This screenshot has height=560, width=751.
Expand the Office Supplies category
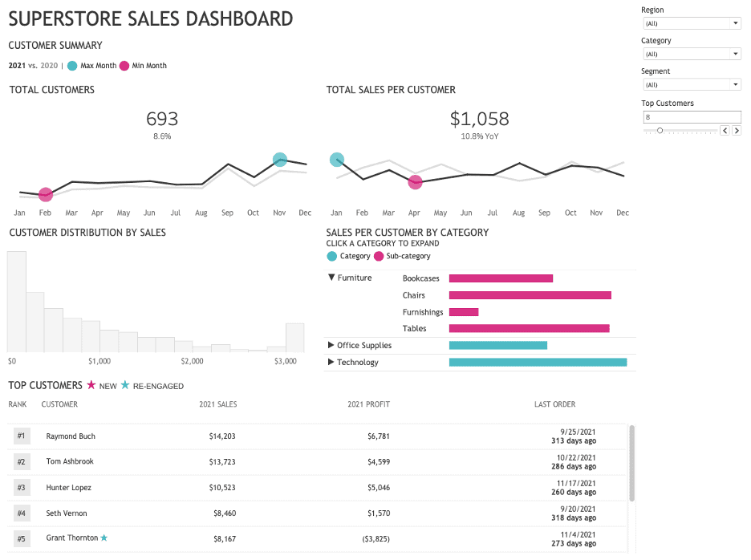pos(331,345)
